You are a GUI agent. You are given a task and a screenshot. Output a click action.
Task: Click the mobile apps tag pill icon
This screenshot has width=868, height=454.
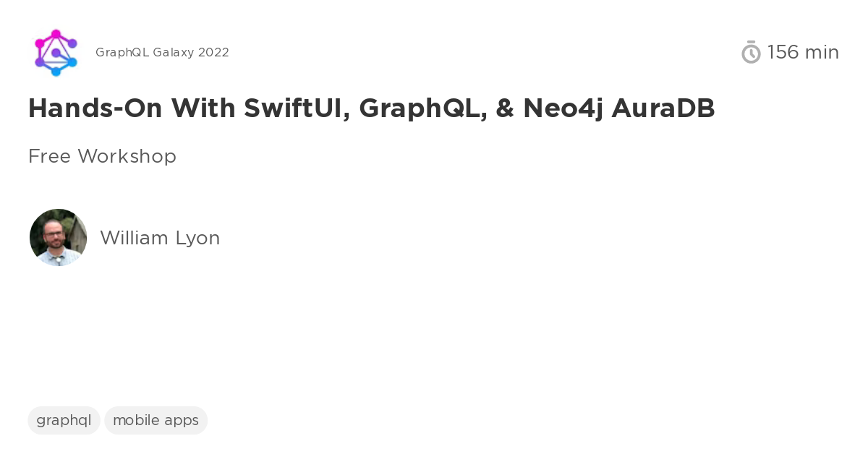[156, 420]
